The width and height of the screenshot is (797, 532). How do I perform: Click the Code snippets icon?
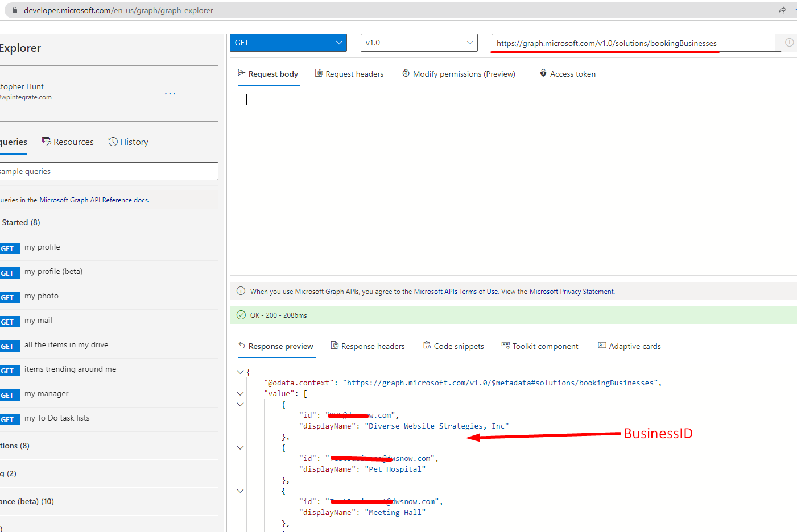(x=427, y=346)
